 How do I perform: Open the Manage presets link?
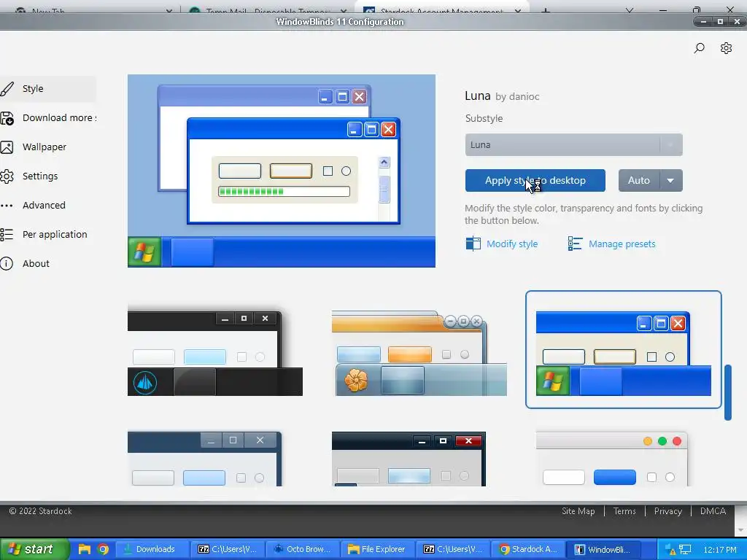[x=622, y=244]
